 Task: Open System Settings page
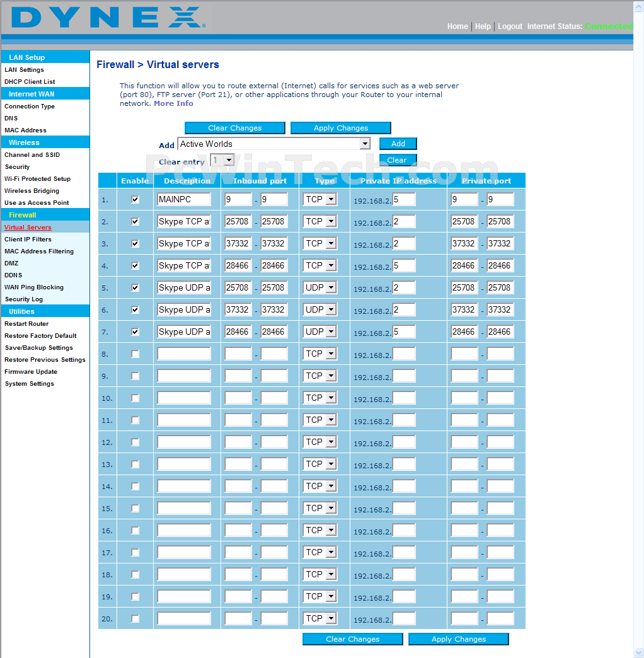pyautogui.click(x=30, y=384)
